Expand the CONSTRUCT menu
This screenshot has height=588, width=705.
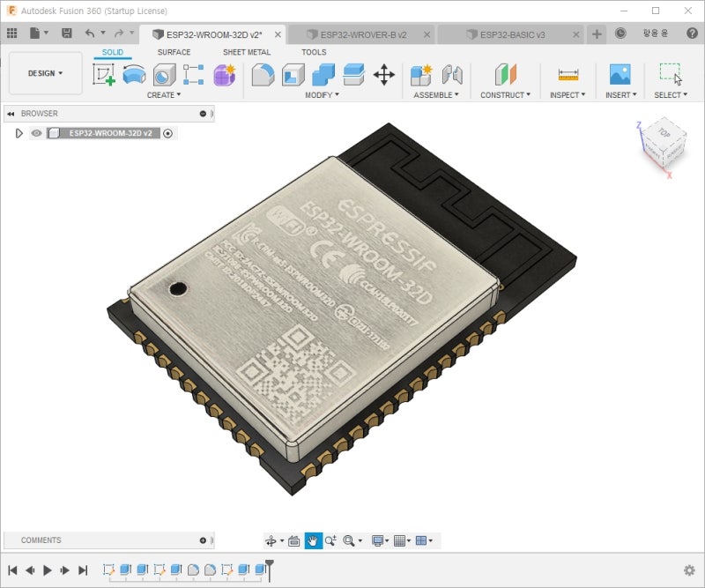(x=505, y=95)
